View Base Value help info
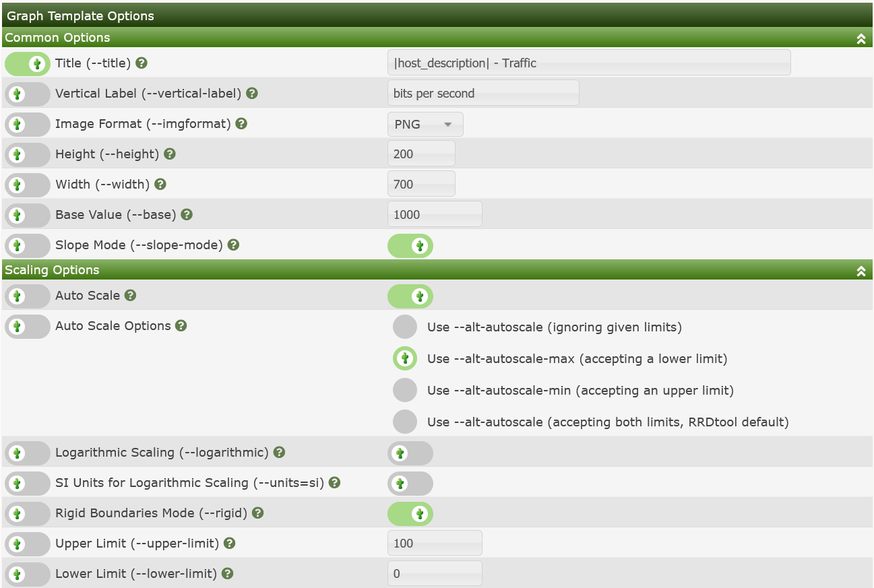The height and width of the screenshot is (588, 874). pyautogui.click(x=187, y=214)
